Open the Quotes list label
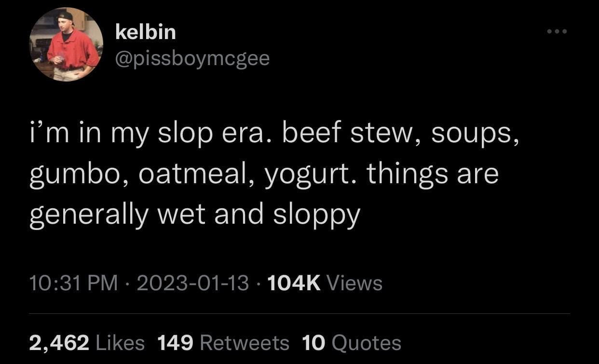Image resolution: width=599 pixels, height=364 pixels. [367, 343]
